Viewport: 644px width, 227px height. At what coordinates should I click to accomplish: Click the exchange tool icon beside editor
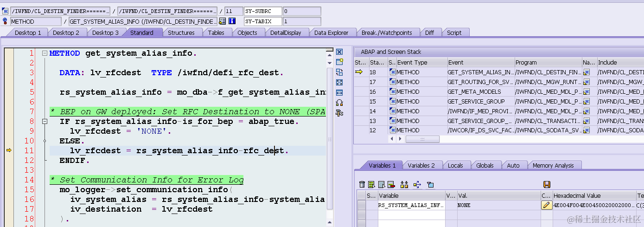point(339,72)
